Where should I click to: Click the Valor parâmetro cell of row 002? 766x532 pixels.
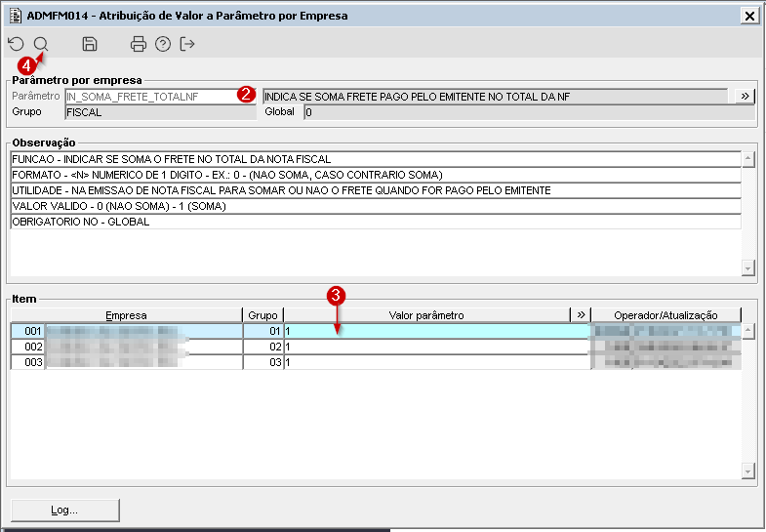pos(437,347)
